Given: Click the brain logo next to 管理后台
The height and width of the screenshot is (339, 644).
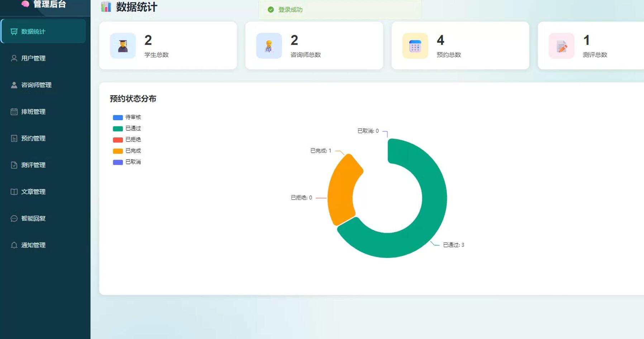Looking at the screenshot, I should (x=25, y=4).
